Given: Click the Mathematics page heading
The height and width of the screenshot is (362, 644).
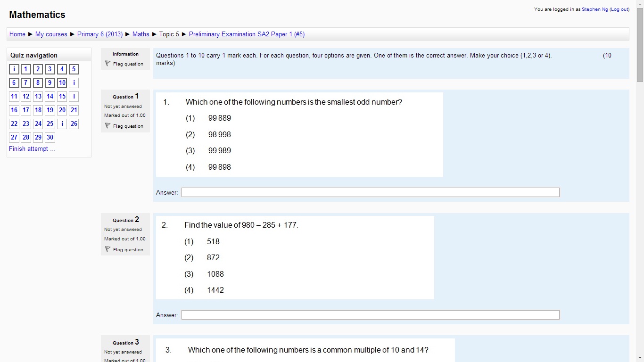Looking at the screenshot, I should coord(37,15).
